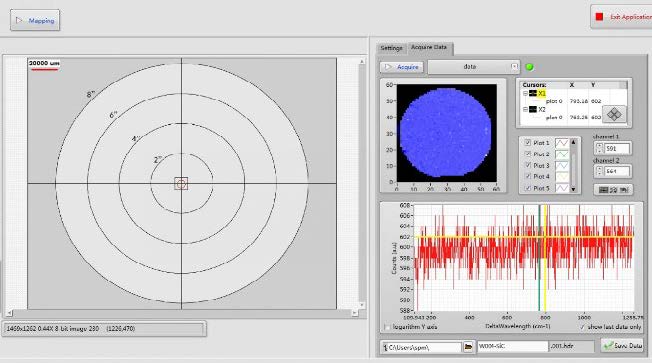Click the graph palette tools below channel 2
652x363 pixels.
(613, 190)
